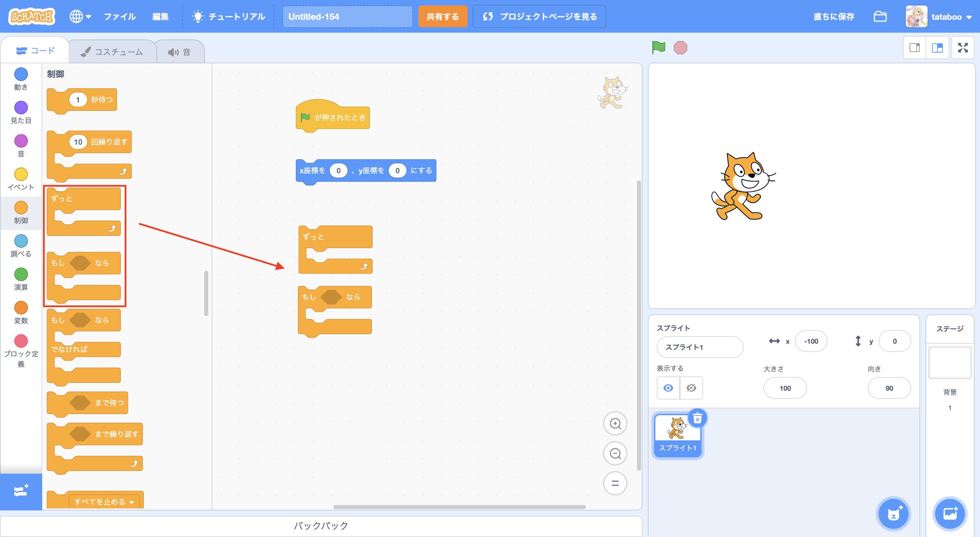Open add extension button at bottom-left
The width and height of the screenshot is (980, 537).
[x=21, y=491]
